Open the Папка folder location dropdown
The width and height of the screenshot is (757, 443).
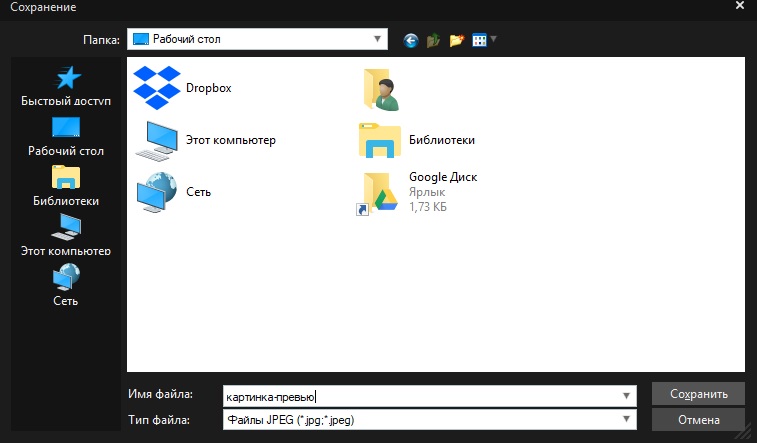coord(257,39)
